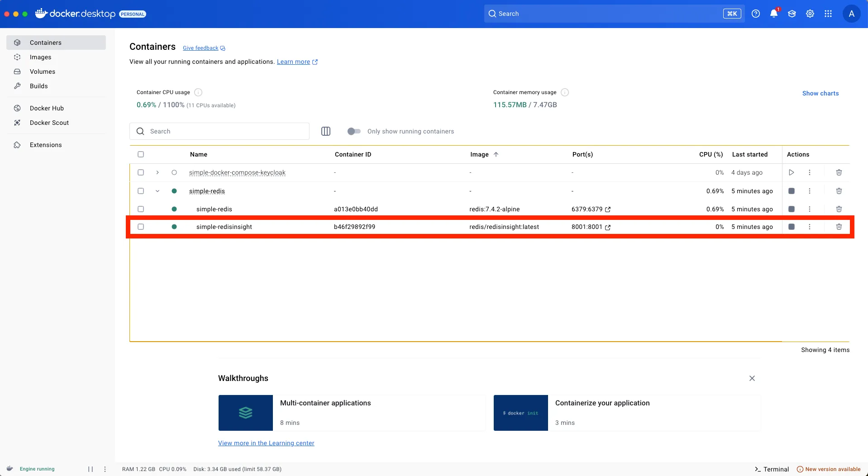Open the simple-redisinsight container name
The height and width of the screenshot is (476, 868).
(x=224, y=227)
